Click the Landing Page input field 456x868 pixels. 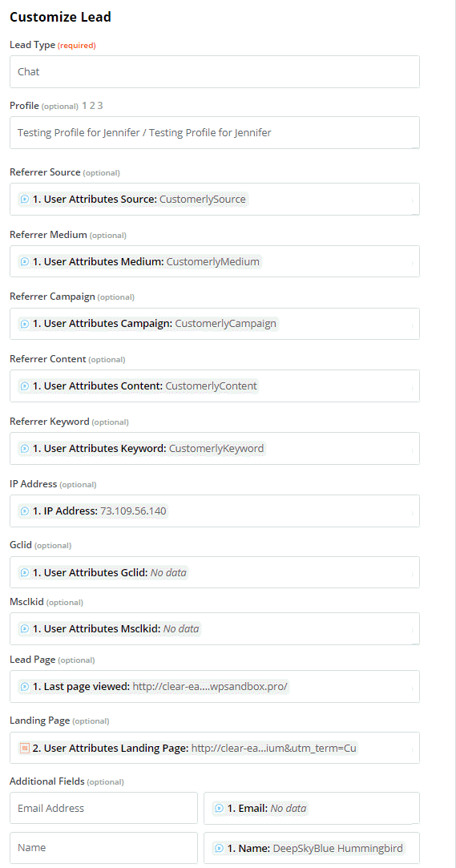[215, 748]
